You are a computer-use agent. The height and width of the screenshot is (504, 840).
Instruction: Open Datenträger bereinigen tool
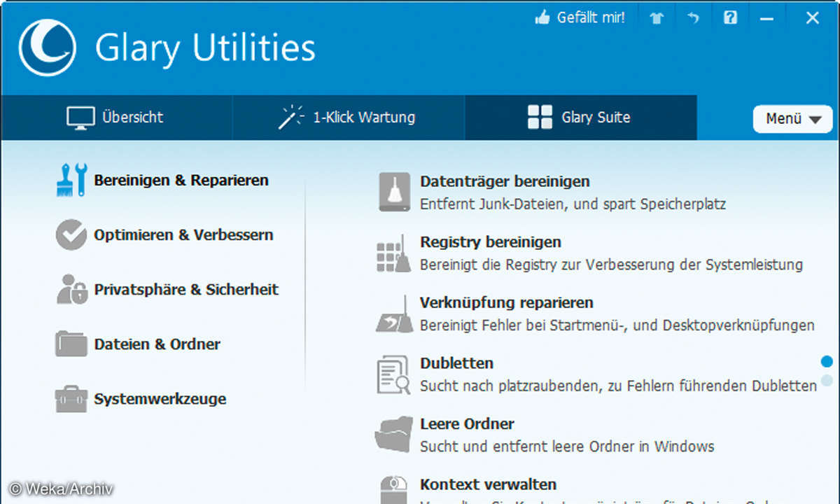point(505,181)
